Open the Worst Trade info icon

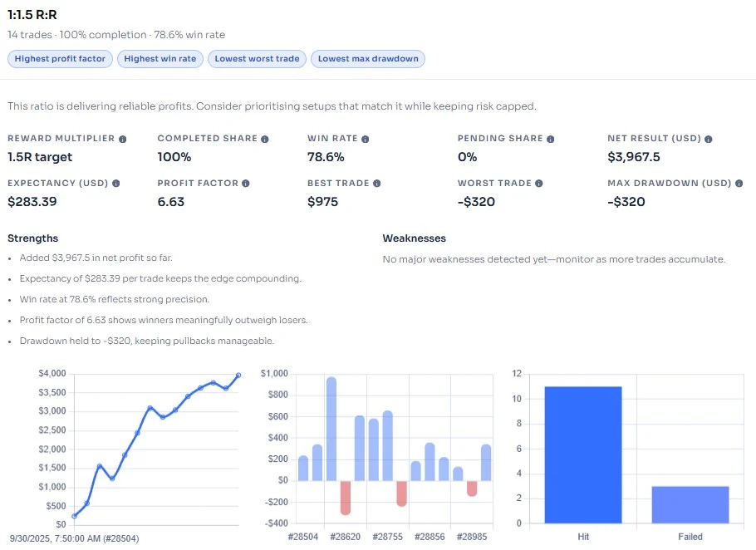click(x=538, y=183)
